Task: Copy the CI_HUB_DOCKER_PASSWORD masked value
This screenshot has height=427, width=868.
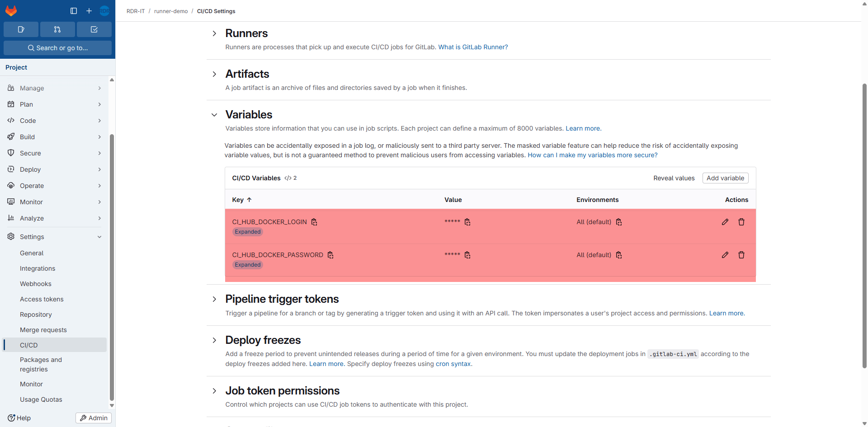Action: tap(467, 255)
